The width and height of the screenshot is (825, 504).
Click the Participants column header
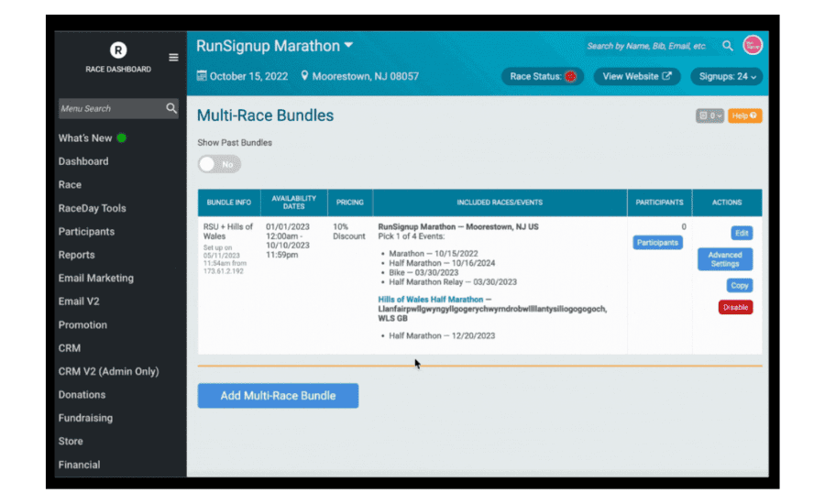click(x=659, y=203)
